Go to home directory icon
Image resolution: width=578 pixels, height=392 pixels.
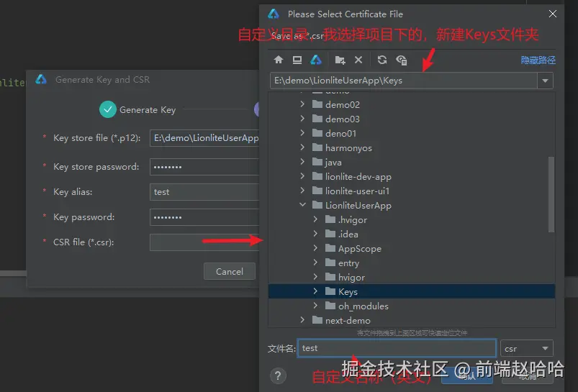tap(279, 60)
